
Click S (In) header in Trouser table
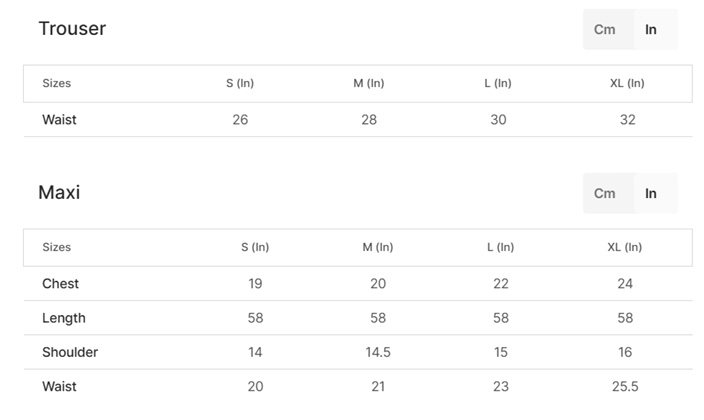[x=240, y=83]
